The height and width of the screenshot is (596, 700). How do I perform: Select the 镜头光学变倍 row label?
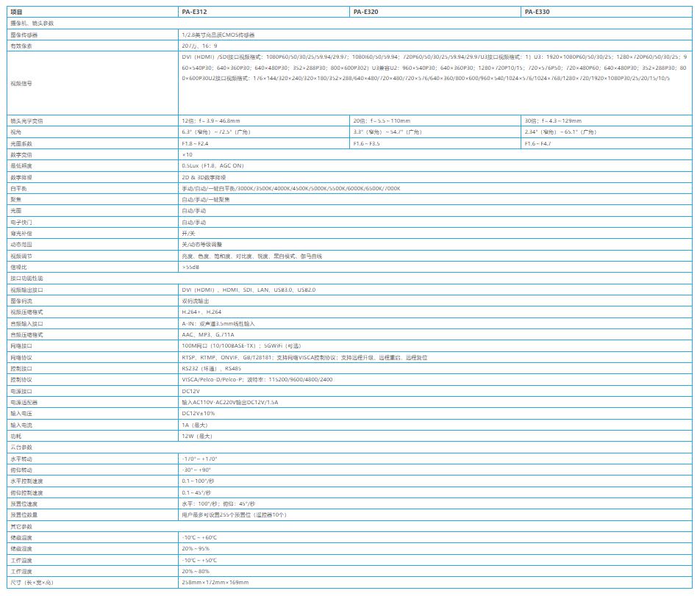pyautogui.click(x=26, y=121)
